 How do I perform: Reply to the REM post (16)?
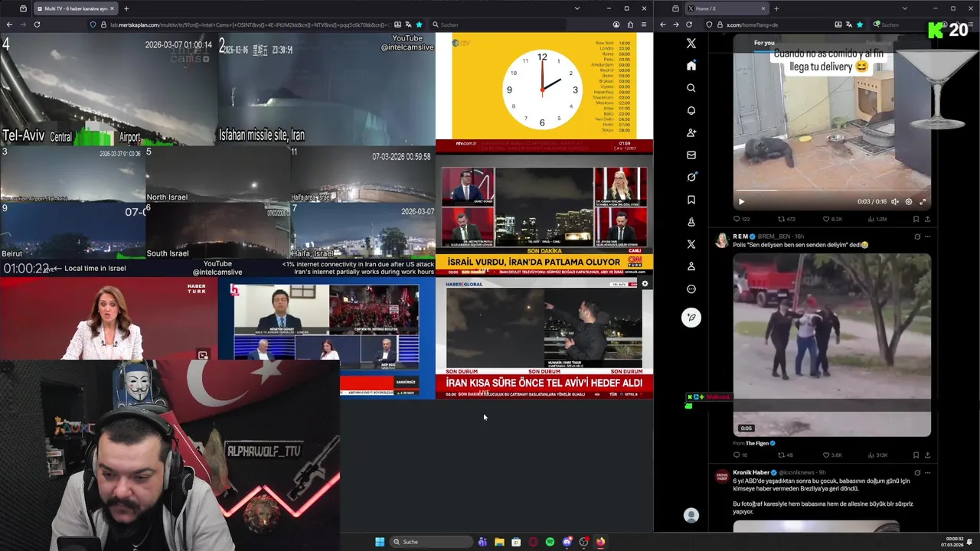coord(740,455)
